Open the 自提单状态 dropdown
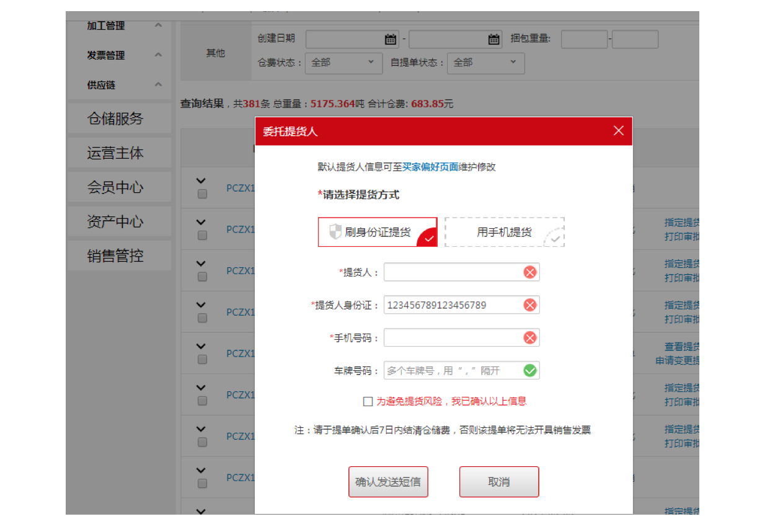770x532 pixels. (485, 63)
